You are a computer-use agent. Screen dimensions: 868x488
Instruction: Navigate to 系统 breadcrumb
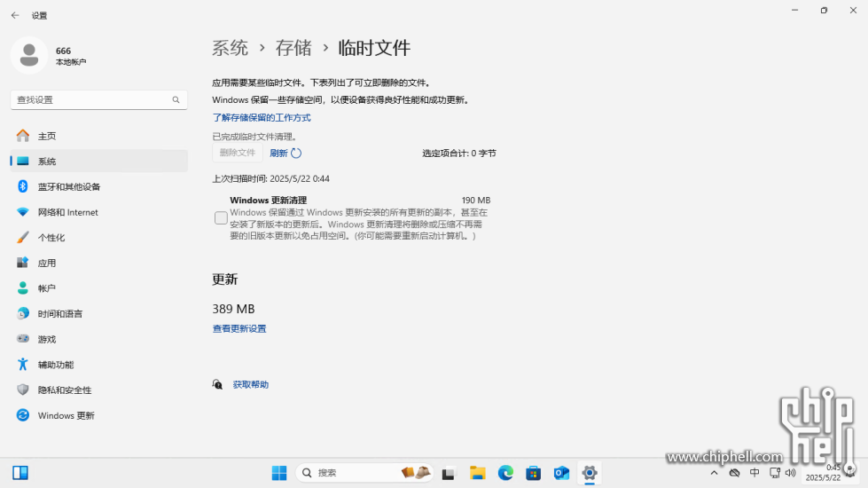click(231, 48)
